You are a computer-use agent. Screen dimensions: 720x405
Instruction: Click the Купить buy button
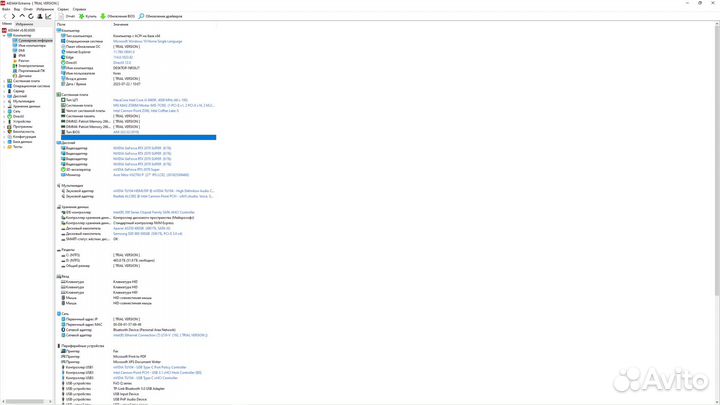(89, 16)
